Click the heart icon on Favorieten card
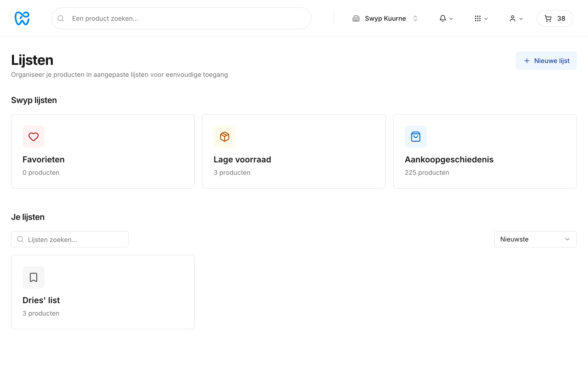This screenshot has width=588, height=368. 34,137
